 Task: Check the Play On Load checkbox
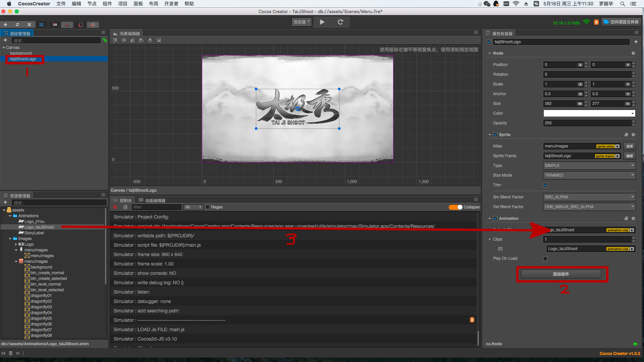click(x=545, y=258)
